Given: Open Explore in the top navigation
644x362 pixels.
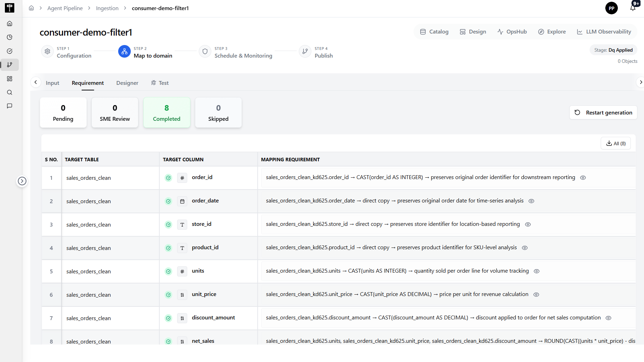Looking at the screenshot, I should [552, 31].
